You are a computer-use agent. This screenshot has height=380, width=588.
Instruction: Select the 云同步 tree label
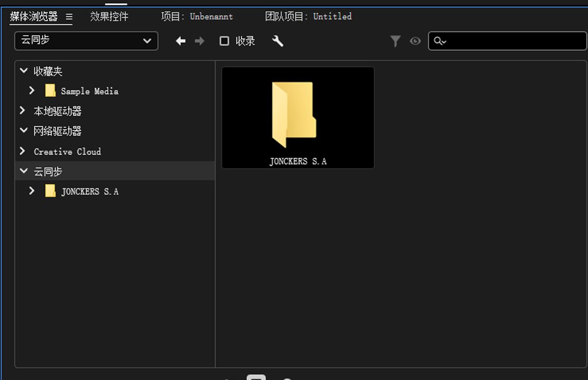(48, 172)
